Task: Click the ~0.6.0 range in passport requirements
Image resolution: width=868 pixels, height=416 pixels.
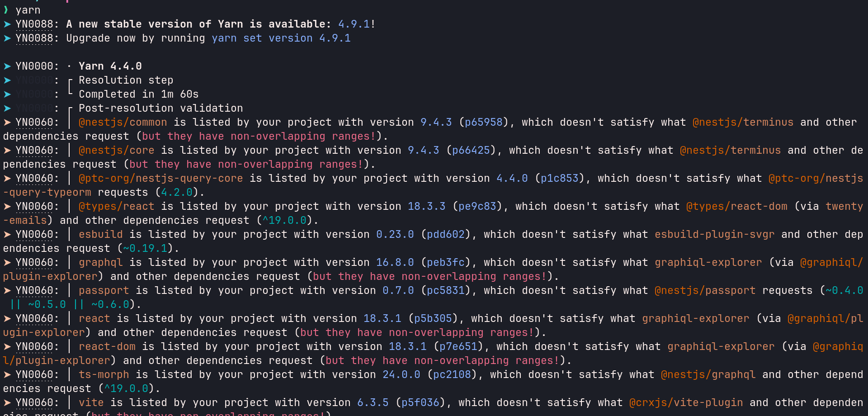Action: point(110,304)
